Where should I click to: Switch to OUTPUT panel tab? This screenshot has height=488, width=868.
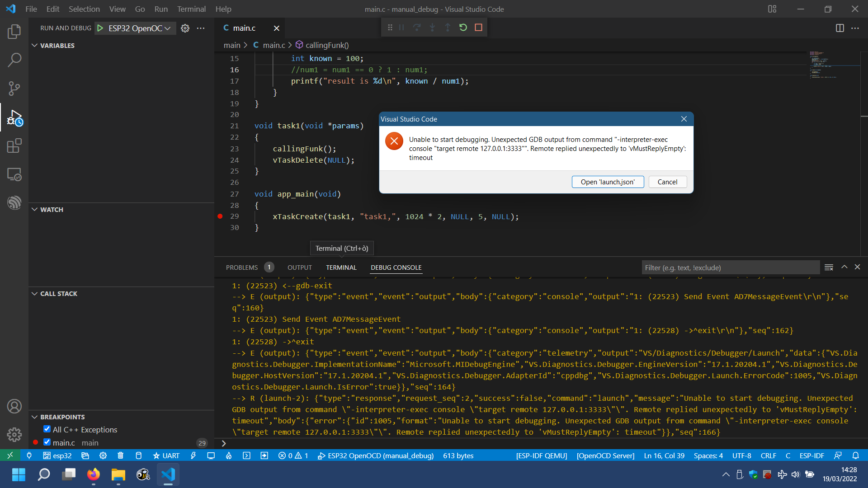pos(300,267)
